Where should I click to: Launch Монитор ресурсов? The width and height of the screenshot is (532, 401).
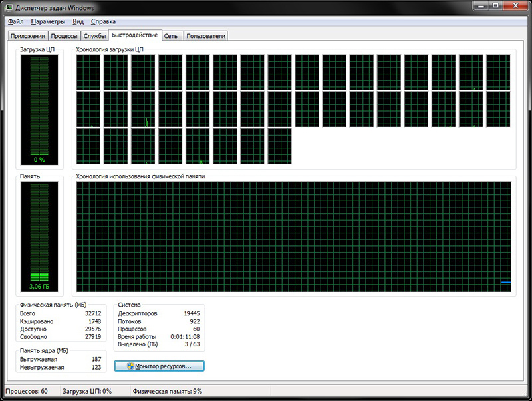[159, 366]
